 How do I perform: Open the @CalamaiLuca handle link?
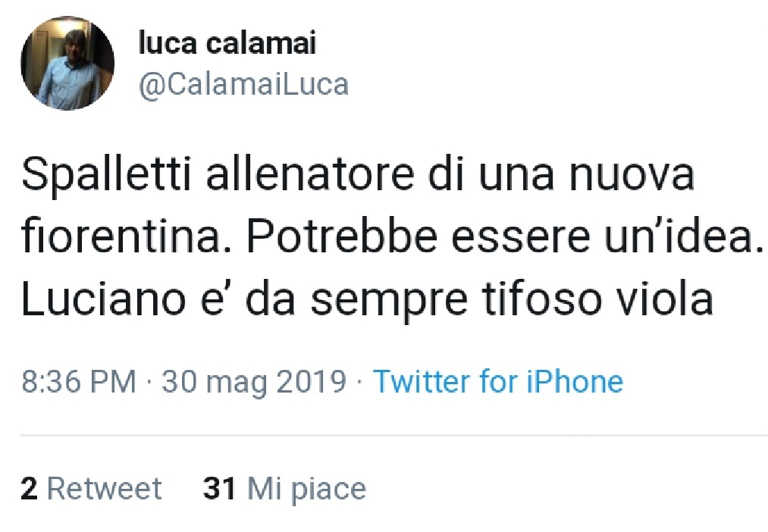[x=243, y=84]
